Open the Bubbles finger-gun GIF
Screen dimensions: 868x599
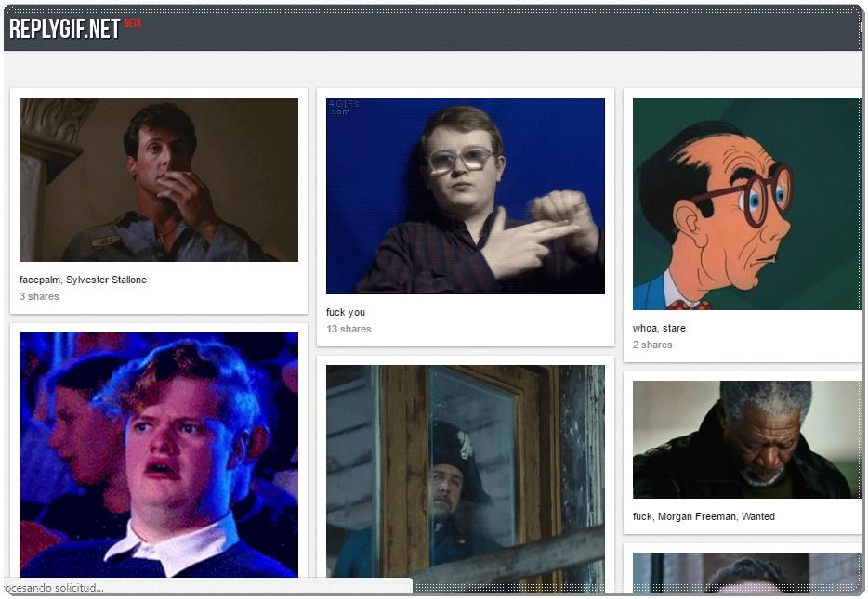465,196
